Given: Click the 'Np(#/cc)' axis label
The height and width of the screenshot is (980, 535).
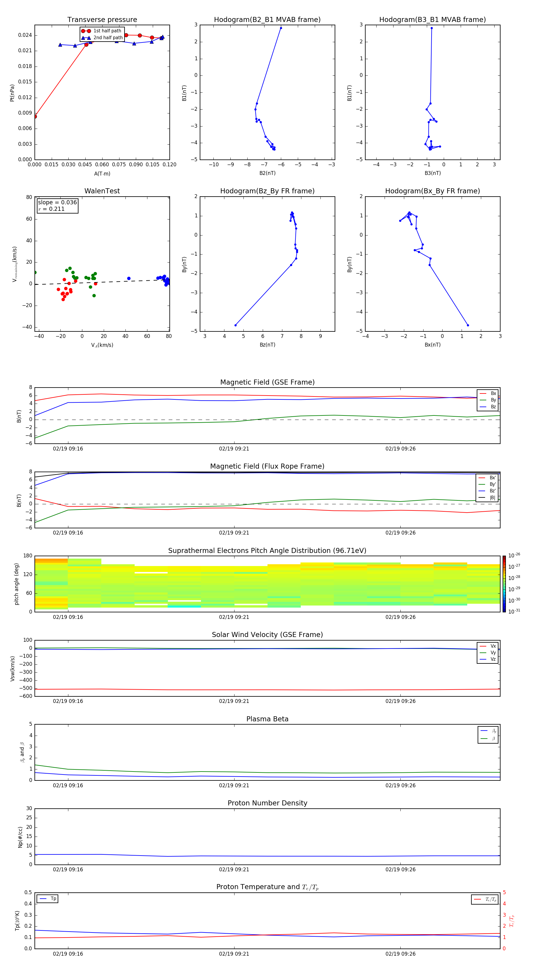Looking at the screenshot, I should coord(20,837).
